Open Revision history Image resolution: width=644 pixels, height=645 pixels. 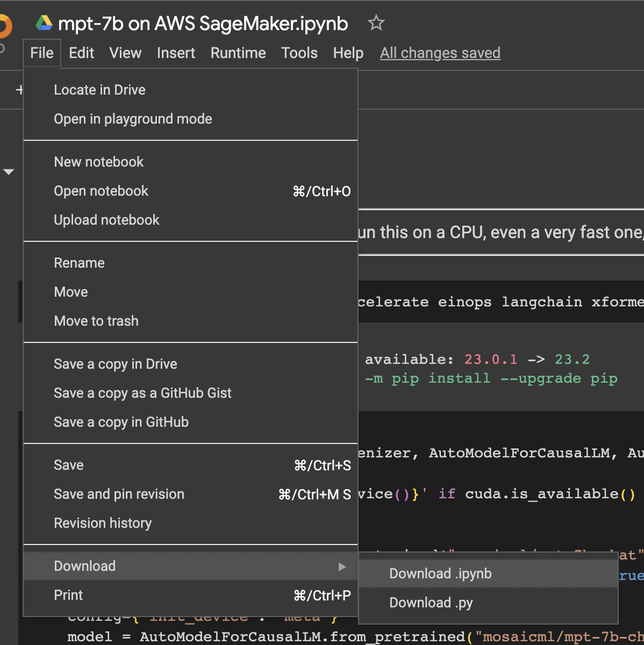pos(103,523)
